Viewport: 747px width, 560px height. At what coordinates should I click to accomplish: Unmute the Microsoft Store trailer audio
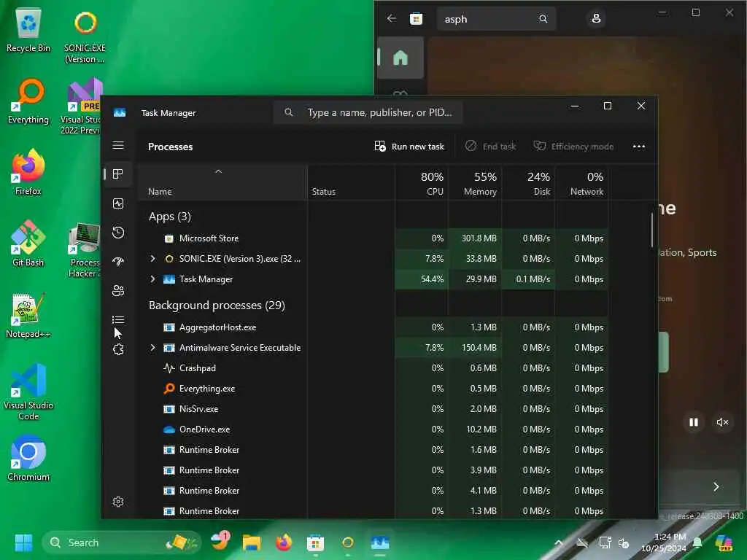(722, 422)
